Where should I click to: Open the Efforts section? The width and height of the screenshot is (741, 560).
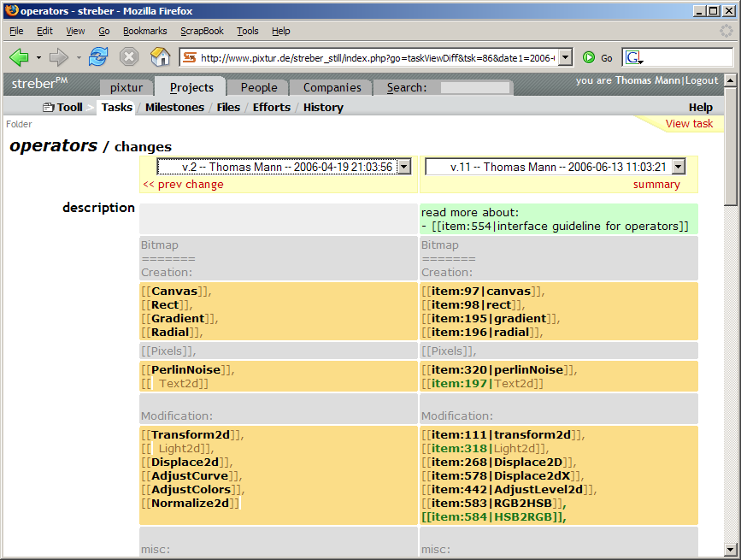(272, 107)
